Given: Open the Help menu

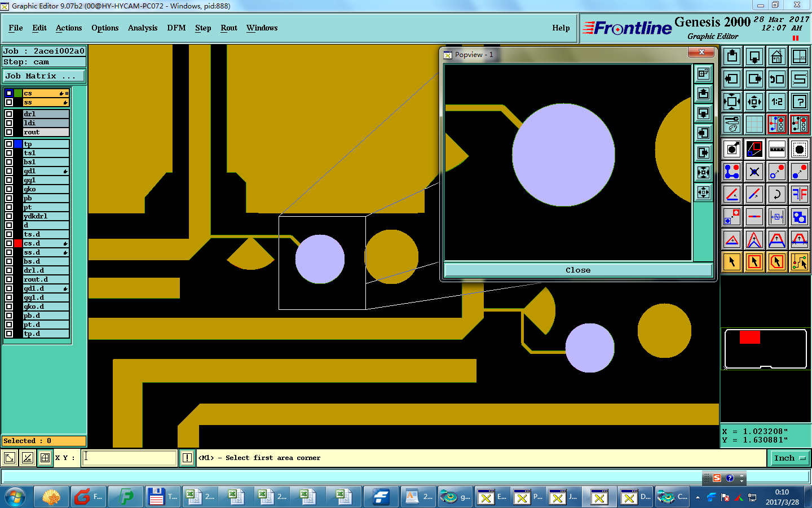Looking at the screenshot, I should 561,28.
